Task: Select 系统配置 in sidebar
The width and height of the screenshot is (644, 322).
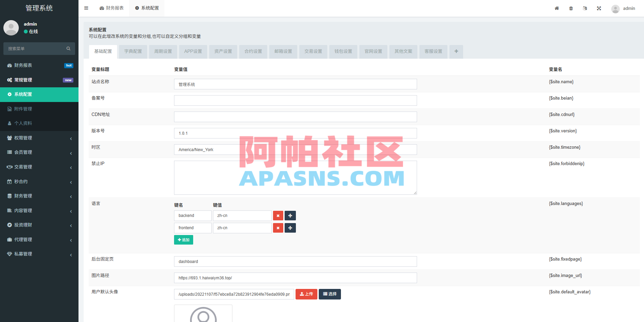Action: coord(39,94)
